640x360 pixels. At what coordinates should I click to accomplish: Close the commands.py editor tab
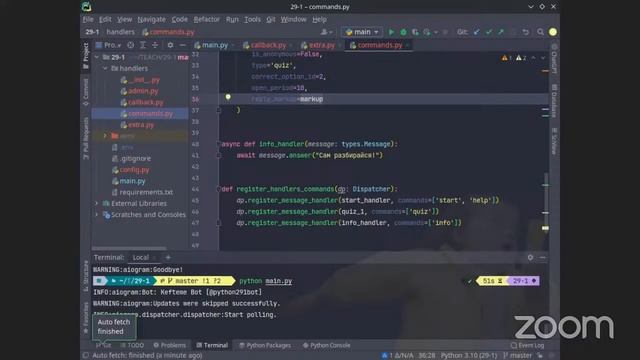[407, 45]
